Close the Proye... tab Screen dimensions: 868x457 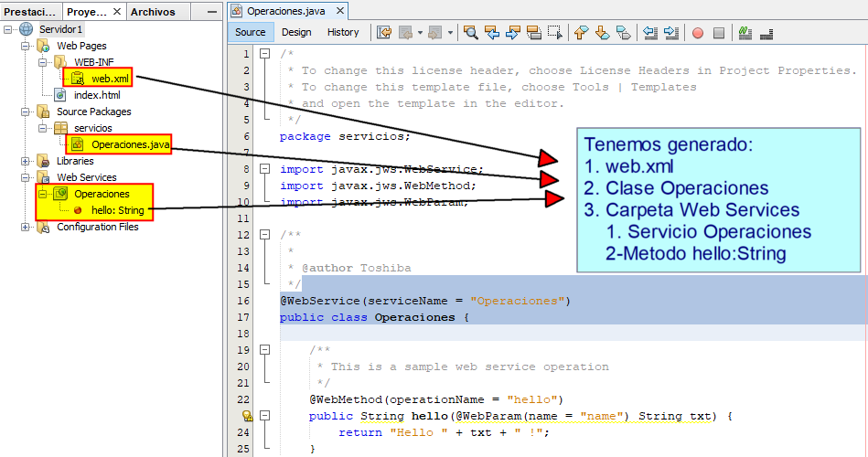coord(117,11)
